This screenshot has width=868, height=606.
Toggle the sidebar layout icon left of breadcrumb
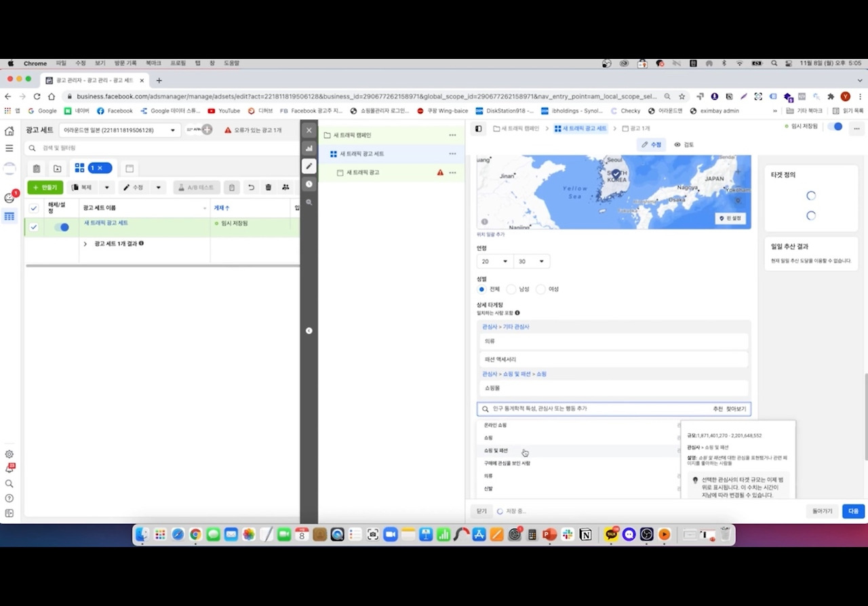pyautogui.click(x=478, y=128)
